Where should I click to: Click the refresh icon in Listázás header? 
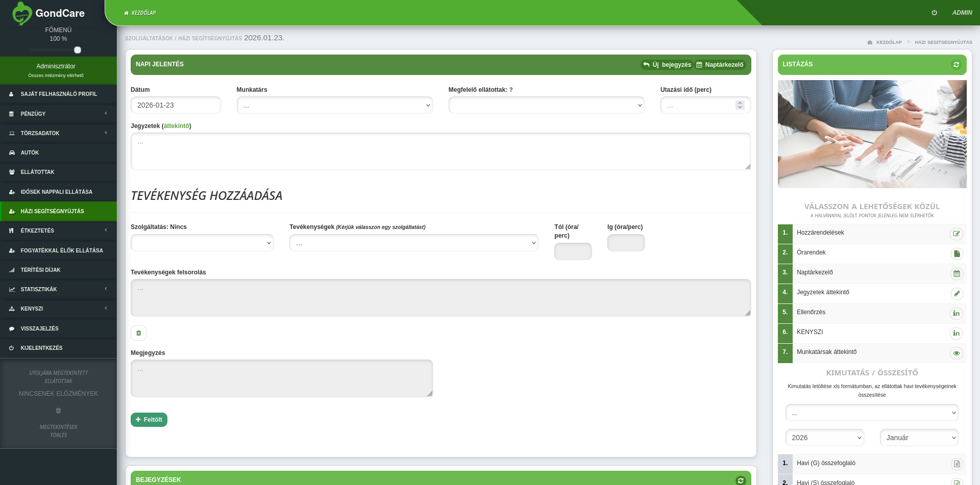click(956, 65)
